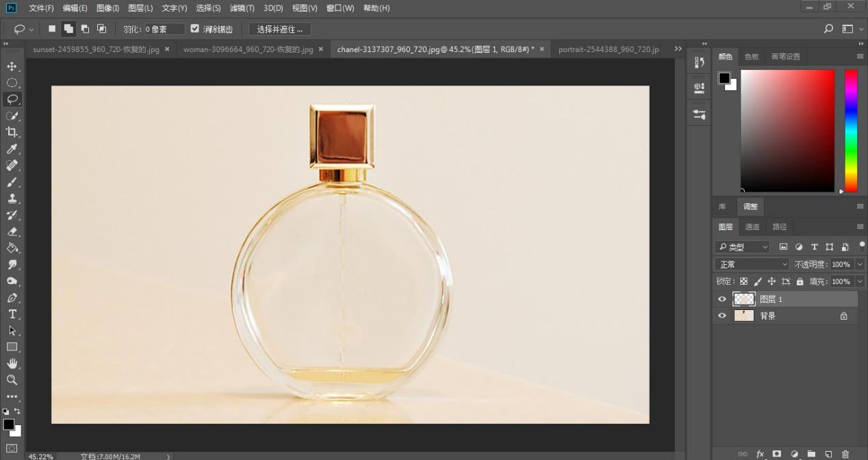Open the 不透明度 opacity dropdown arrow
The height and width of the screenshot is (460, 868).
(x=860, y=264)
